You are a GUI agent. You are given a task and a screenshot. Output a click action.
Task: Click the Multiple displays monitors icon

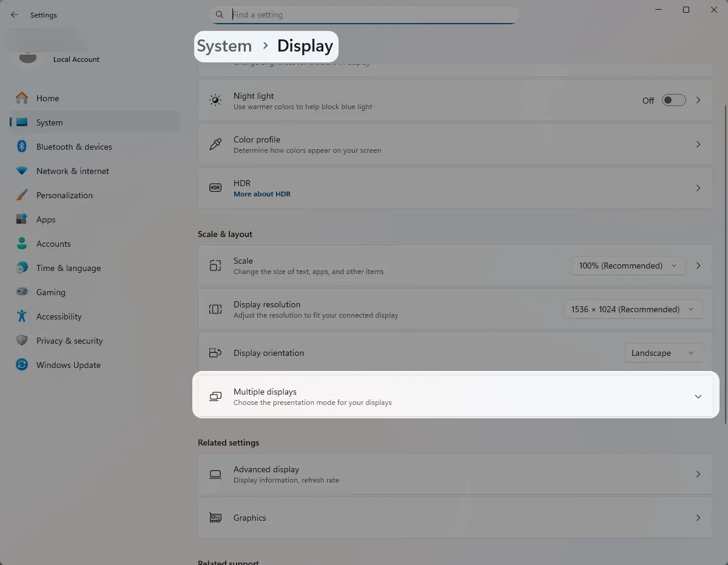[215, 396]
